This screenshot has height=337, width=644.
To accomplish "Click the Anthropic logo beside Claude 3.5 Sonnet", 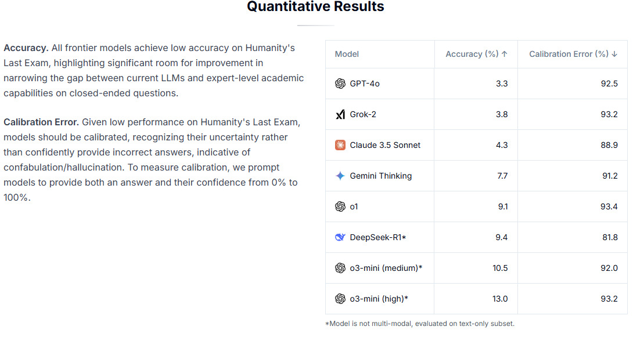I will click(340, 145).
